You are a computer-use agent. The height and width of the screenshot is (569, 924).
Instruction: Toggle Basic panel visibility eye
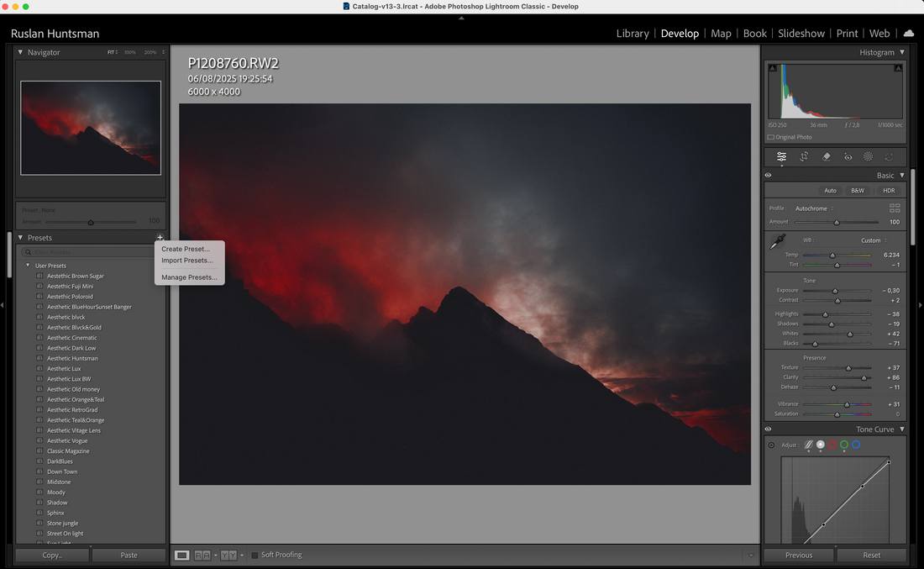(x=768, y=176)
